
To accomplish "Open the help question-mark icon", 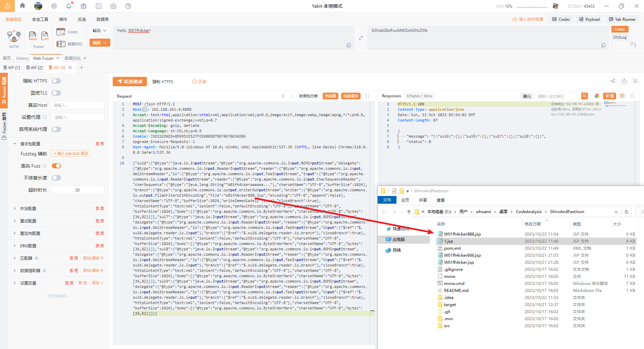I will (x=128, y=6).
